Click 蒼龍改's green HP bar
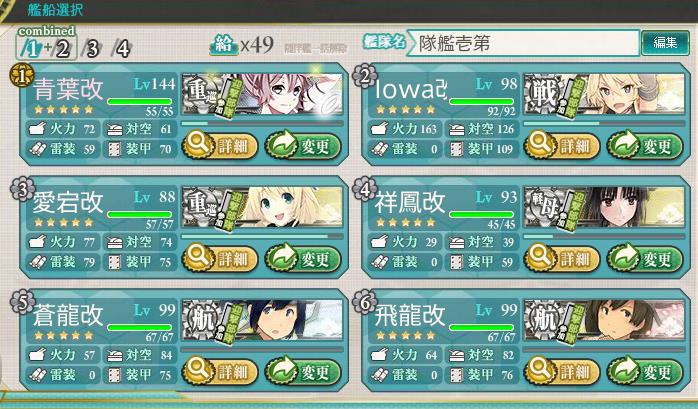 coord(140,328)
